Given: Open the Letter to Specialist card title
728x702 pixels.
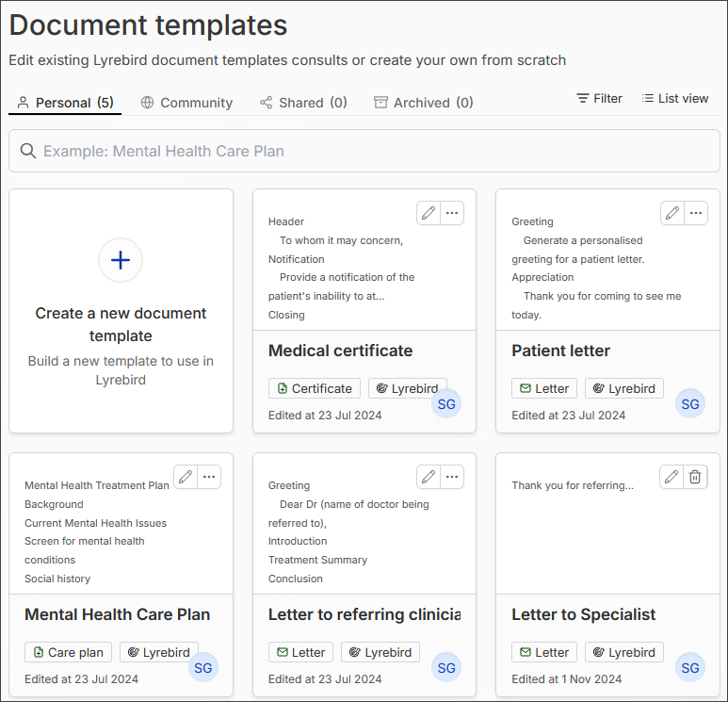Looking at the screenshot, I should [583, 614].
